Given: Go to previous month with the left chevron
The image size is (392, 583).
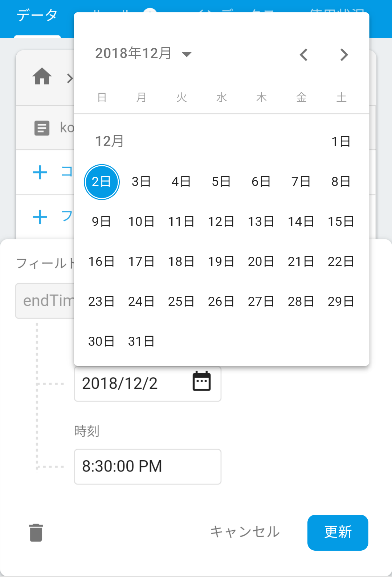Looking at the screenshot, I should (x=303, y=54).
